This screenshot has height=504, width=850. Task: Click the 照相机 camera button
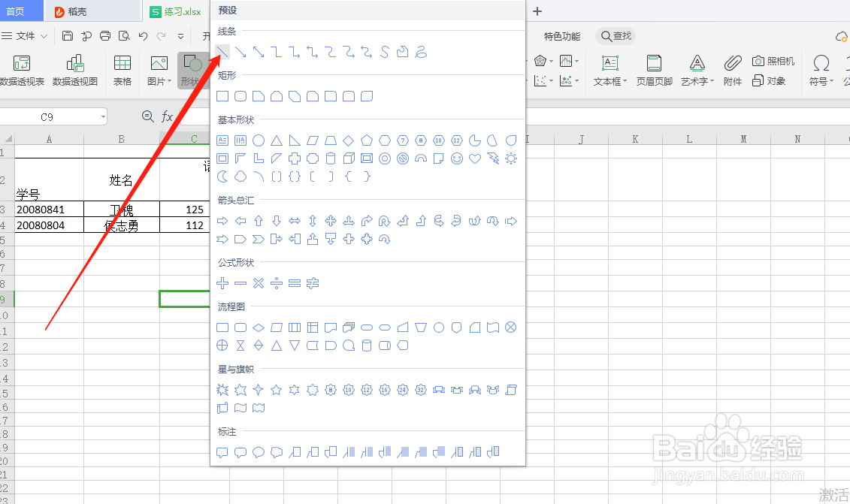773,62
